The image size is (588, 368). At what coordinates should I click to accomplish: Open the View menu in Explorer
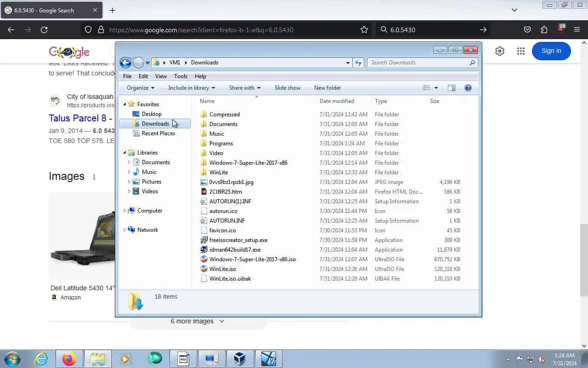[161, 76]
